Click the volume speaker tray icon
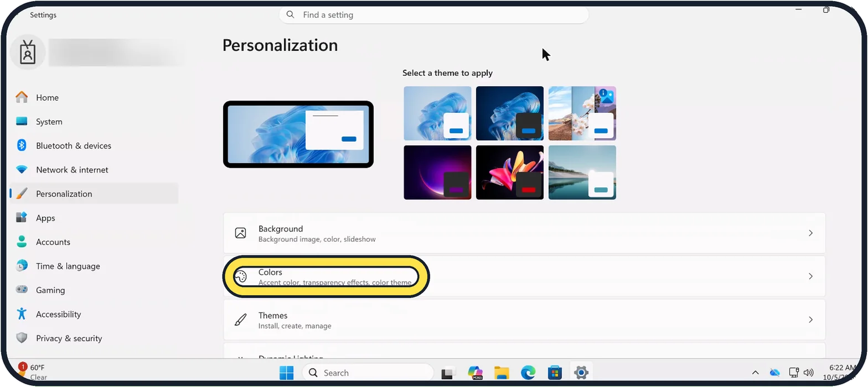Viewport: 868px width, 387px height. coord(808,373)
